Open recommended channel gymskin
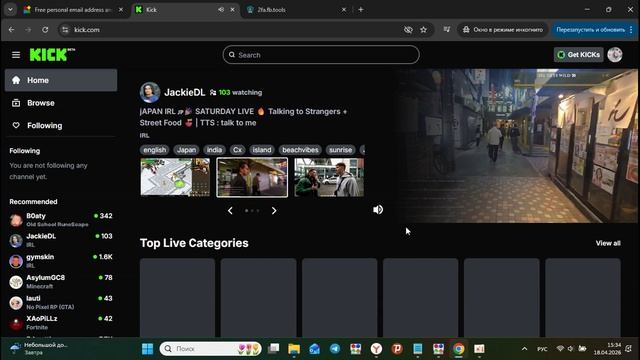Image resolution: width=640 pixels, height=360 pixels. click(x=61, y=261)
